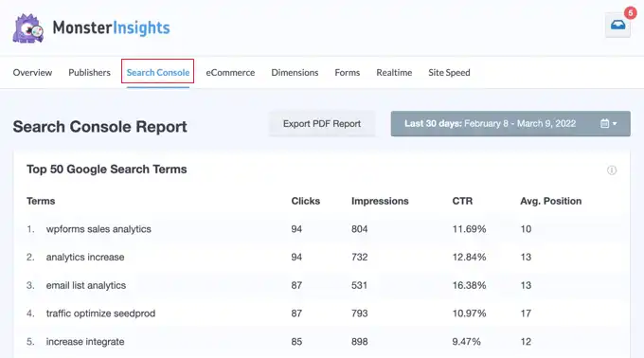Click the Export PDF Report button
Image resolution: width=644 pixels, height=358 pixels.
point(322,123)
